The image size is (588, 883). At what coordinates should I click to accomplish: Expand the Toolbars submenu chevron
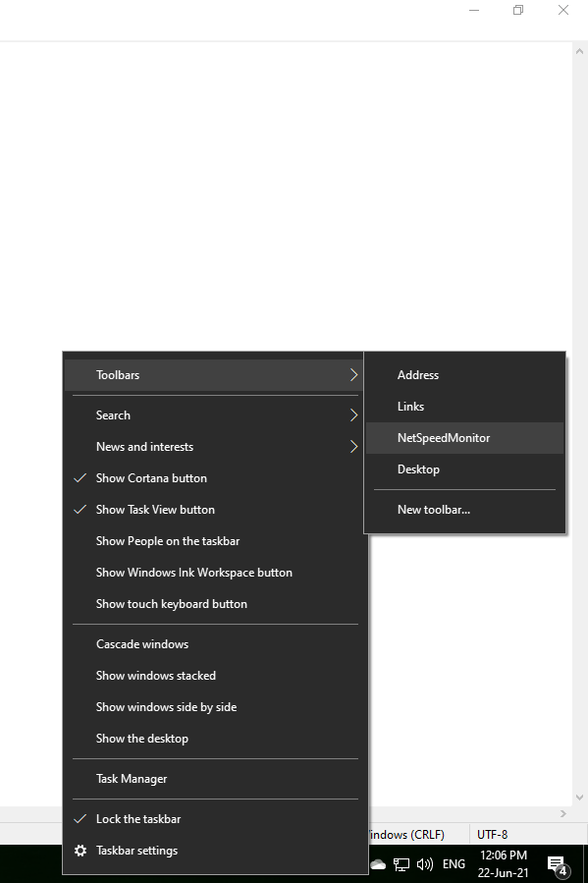[354, 374]
